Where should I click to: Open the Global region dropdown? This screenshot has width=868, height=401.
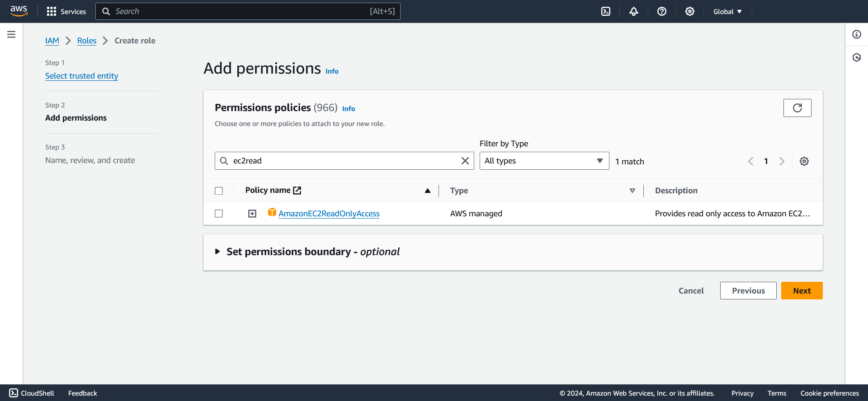coord(727,11)
